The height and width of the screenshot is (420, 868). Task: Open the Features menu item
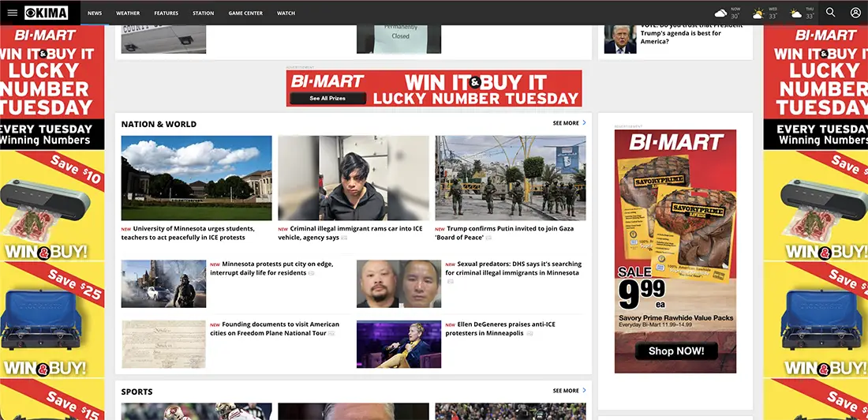point(166,13)
